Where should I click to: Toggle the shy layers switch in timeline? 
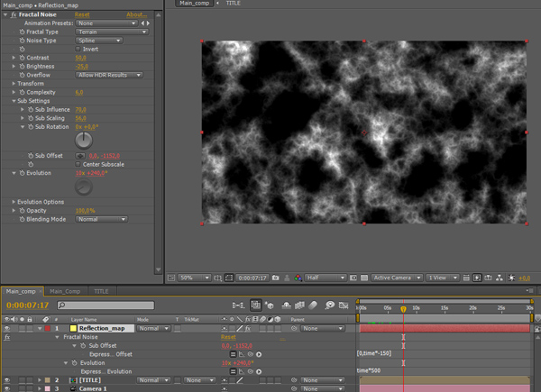tap(286, 305)
